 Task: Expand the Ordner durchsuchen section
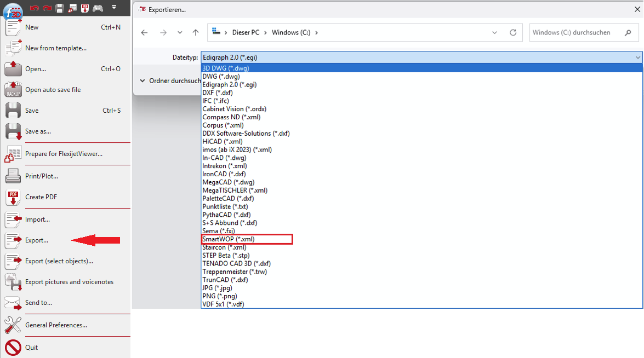pos(143,80)
